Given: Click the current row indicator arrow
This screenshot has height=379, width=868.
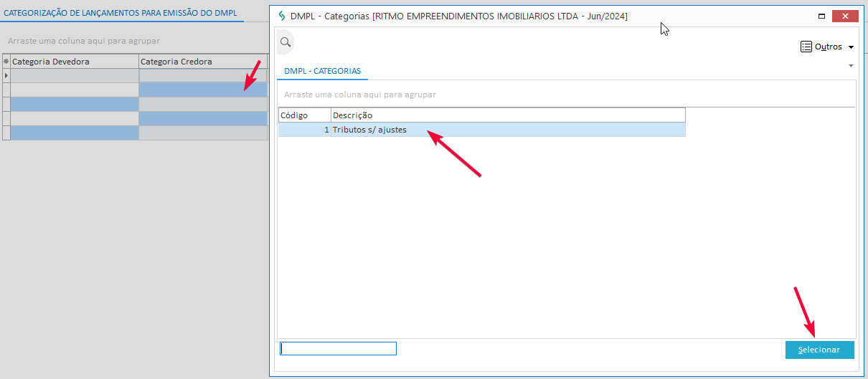Looking at the screenshot, I should tap(6, 75).
